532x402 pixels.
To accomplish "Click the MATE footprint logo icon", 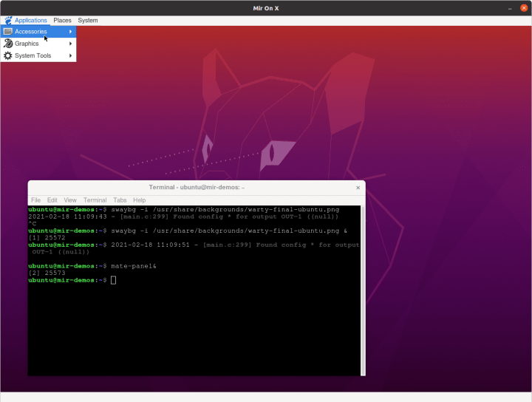I will [x=8, y=21].
